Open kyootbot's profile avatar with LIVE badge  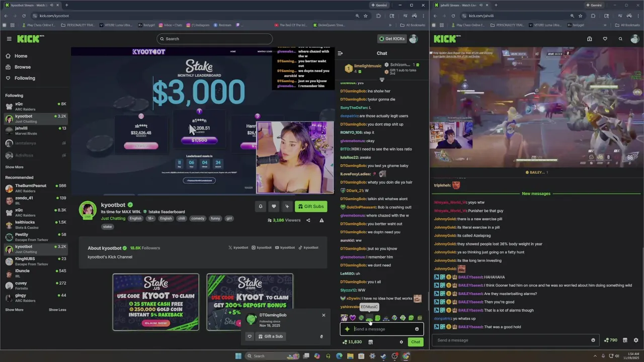88,211
